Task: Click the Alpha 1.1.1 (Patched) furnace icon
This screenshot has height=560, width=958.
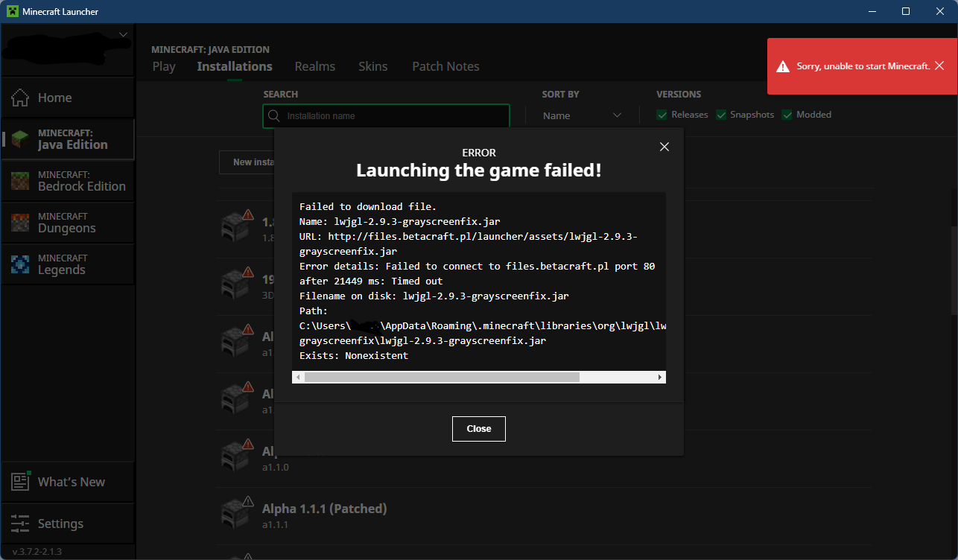Action: 235,512
